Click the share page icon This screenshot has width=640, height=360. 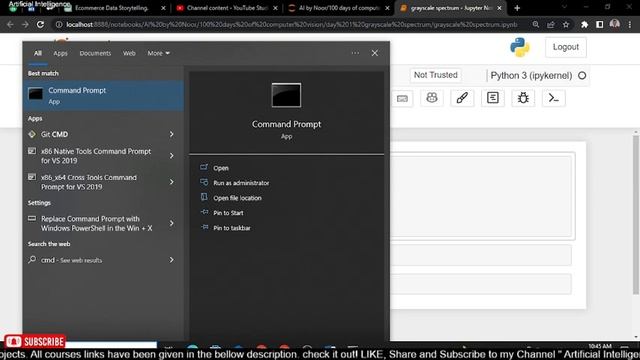(x=551, y=24)
